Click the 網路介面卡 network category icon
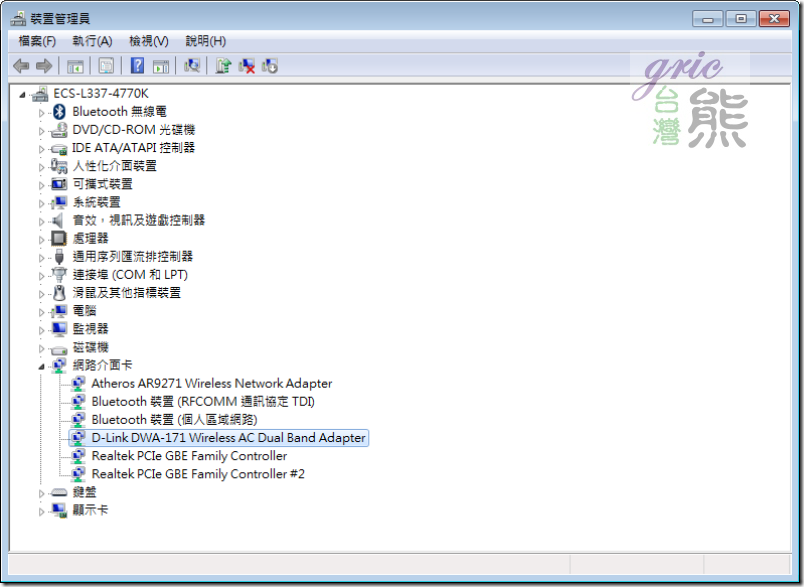804x587 pixels. (59, 365)
